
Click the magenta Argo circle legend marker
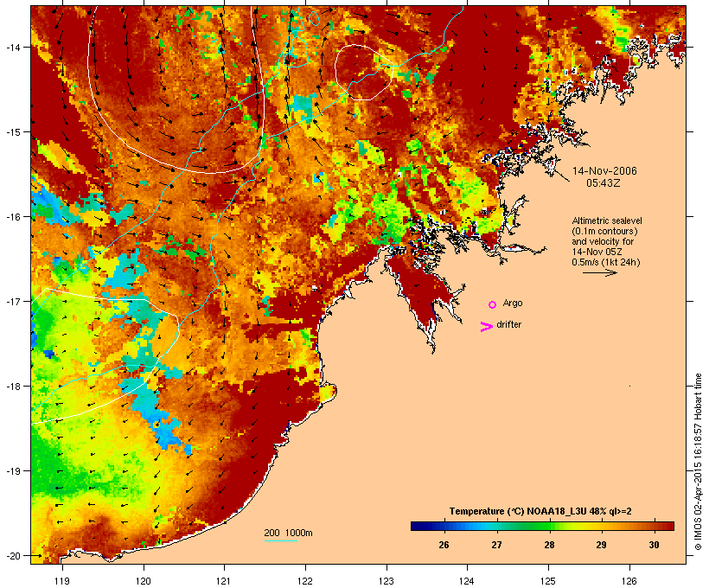click(x=493, y=305)
